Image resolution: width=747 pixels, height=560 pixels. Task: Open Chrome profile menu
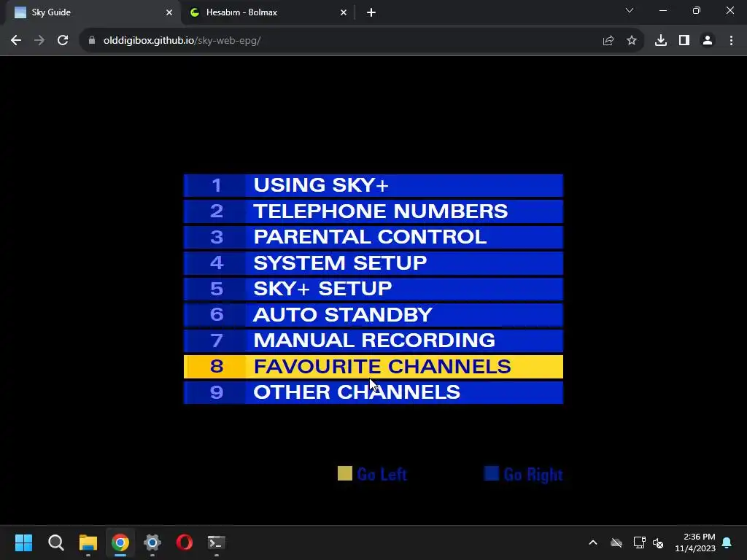[708, 41]
